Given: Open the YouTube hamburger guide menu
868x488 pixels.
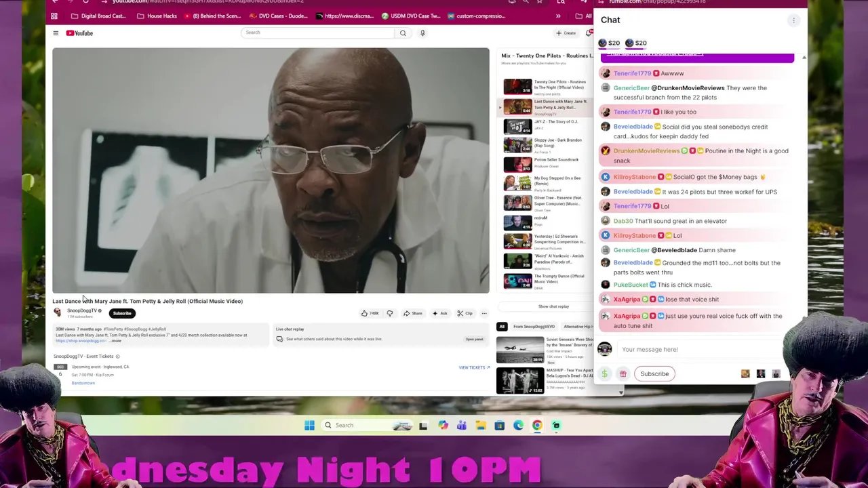Looking at the screenshot, I should tap(56, 33).
